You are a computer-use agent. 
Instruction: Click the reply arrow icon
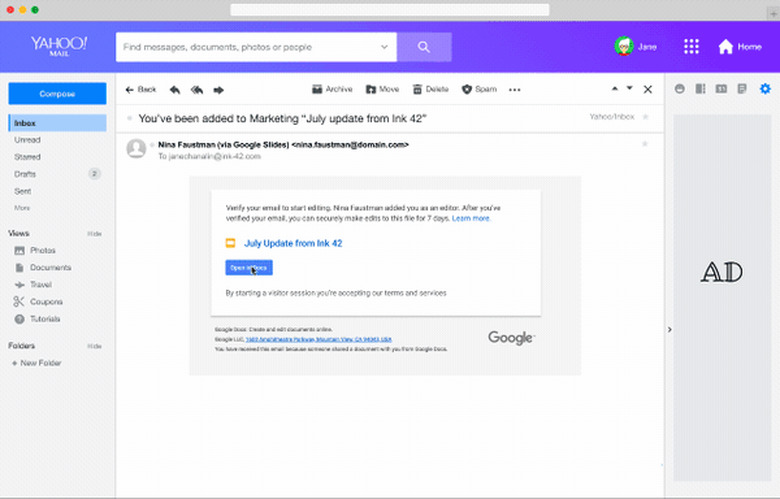[x=175, y=89]
